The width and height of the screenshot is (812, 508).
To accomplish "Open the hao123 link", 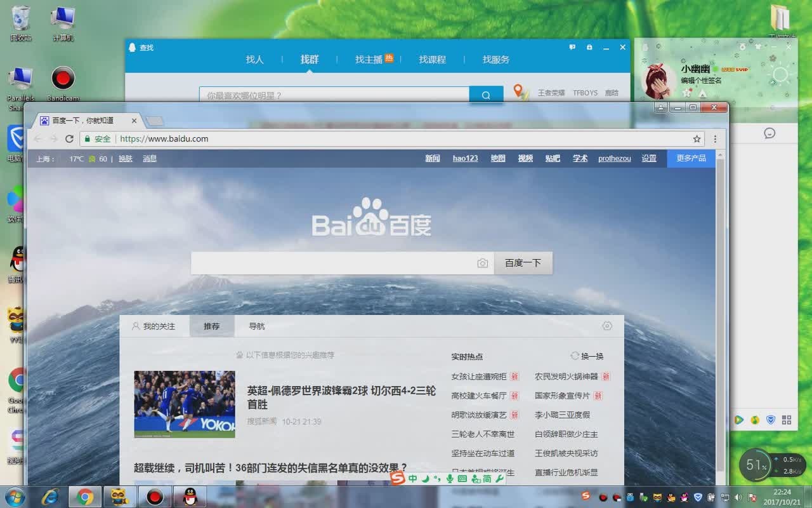I will coord(465,158).
